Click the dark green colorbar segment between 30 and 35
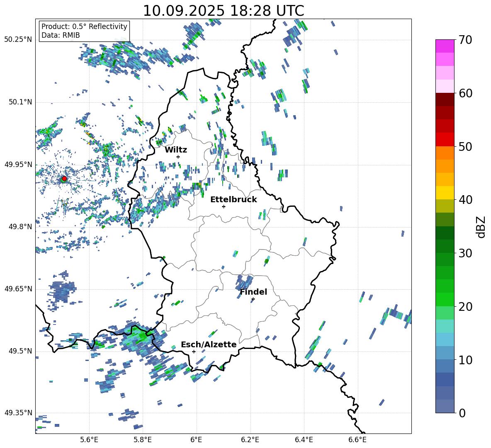This screenshot has height=448, width=491. click(445, 233)
